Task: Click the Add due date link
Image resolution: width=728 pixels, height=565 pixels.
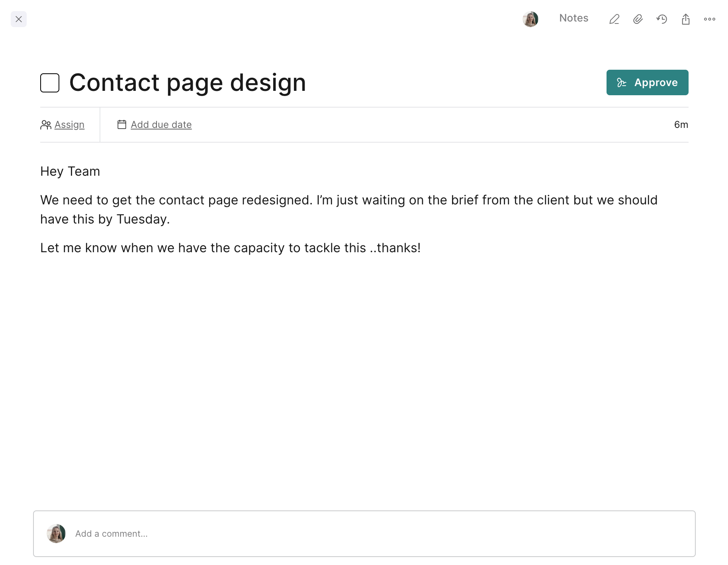Action: point(161,125)
